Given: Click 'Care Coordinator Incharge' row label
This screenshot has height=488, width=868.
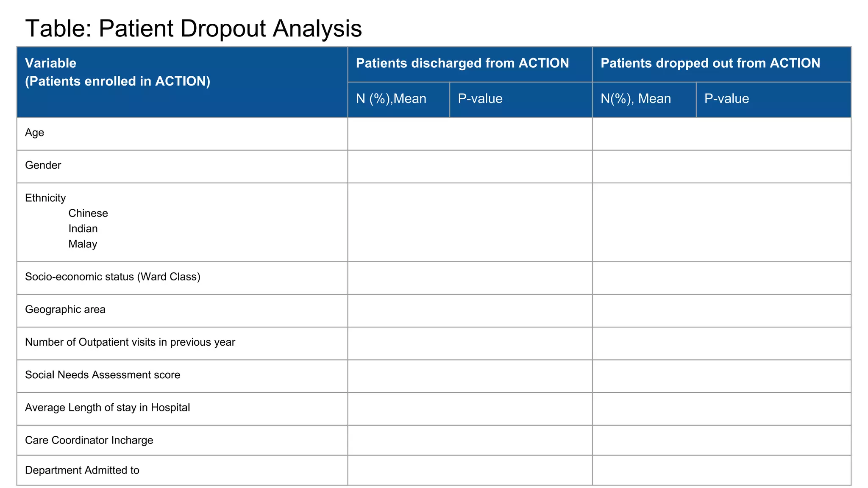Looking at the screenshot, I should click(x=89, y=440).
